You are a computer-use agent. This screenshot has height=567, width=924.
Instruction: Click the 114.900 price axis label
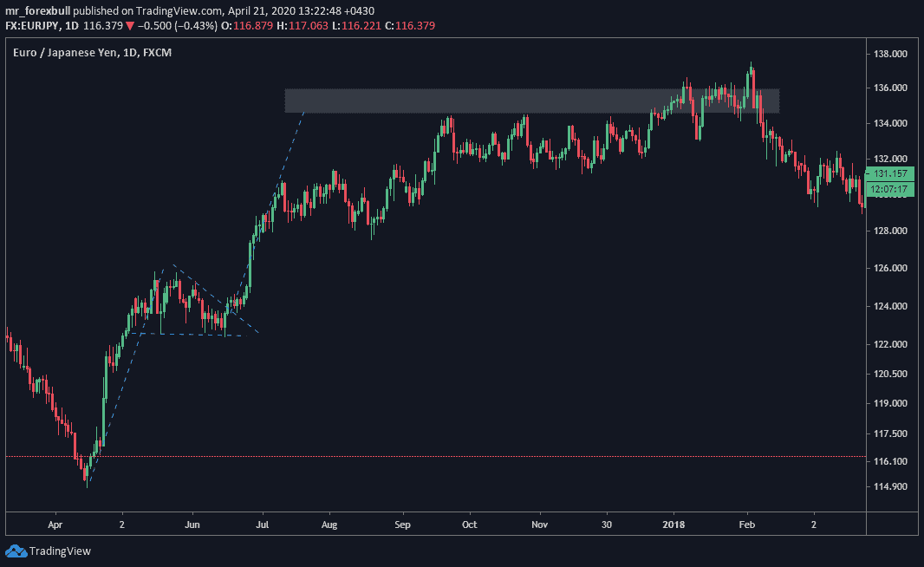[x=889, y=486]
